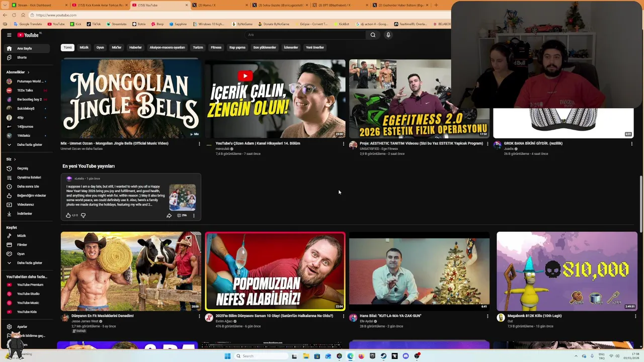Expand the Abonelikler section arrow

28,72
